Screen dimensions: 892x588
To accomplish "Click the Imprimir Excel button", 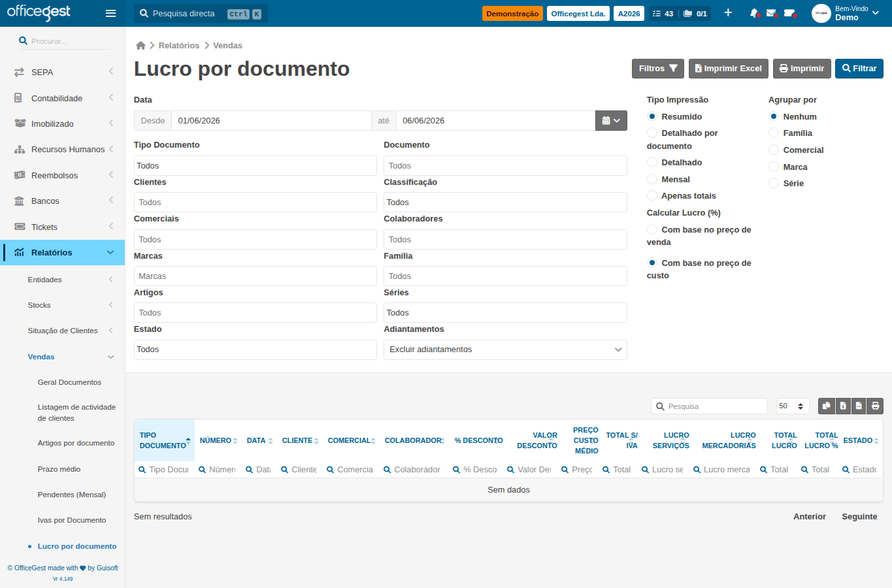I will coord(728,69).
